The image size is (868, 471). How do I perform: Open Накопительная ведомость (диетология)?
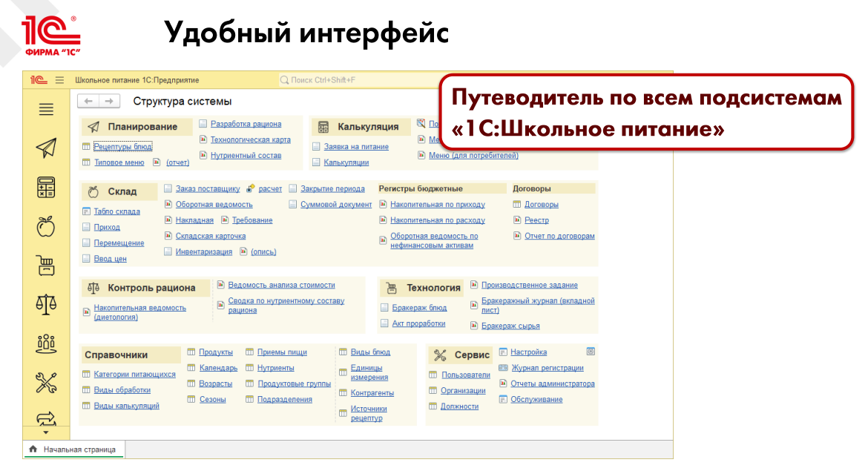[140, 312]
